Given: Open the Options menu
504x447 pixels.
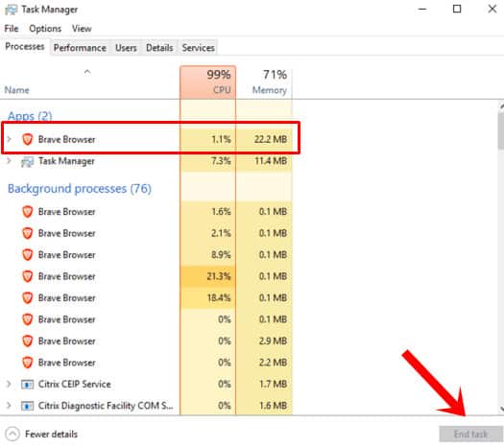Looking at the screenshot, I should 45,29.
